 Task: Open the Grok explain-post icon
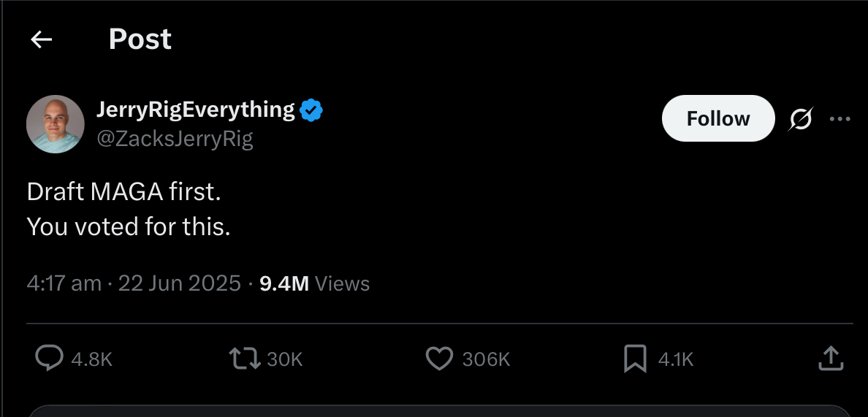[801, 118]
